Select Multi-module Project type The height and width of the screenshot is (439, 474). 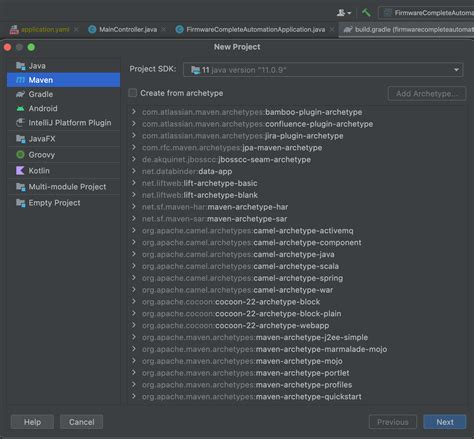[x=63, y=187]
